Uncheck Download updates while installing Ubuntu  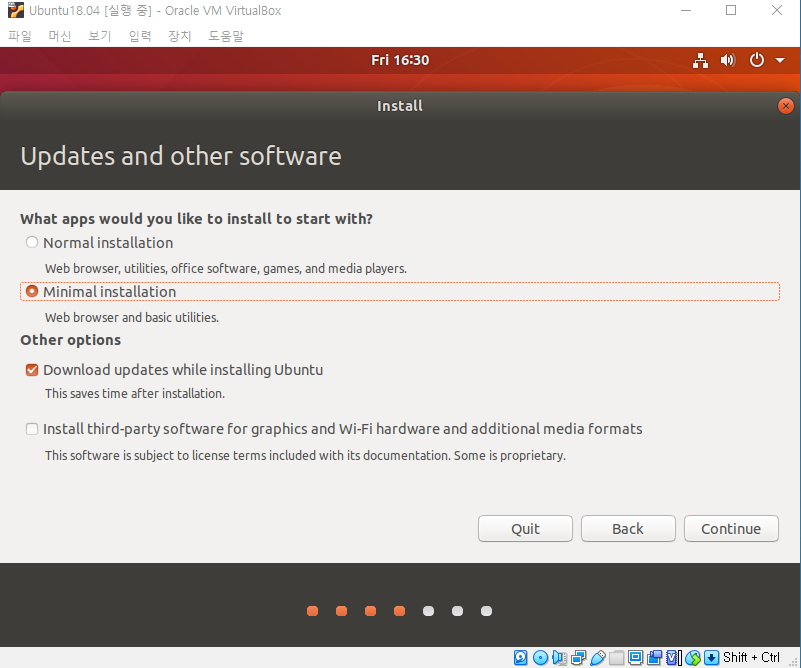[x=32, y=370]
